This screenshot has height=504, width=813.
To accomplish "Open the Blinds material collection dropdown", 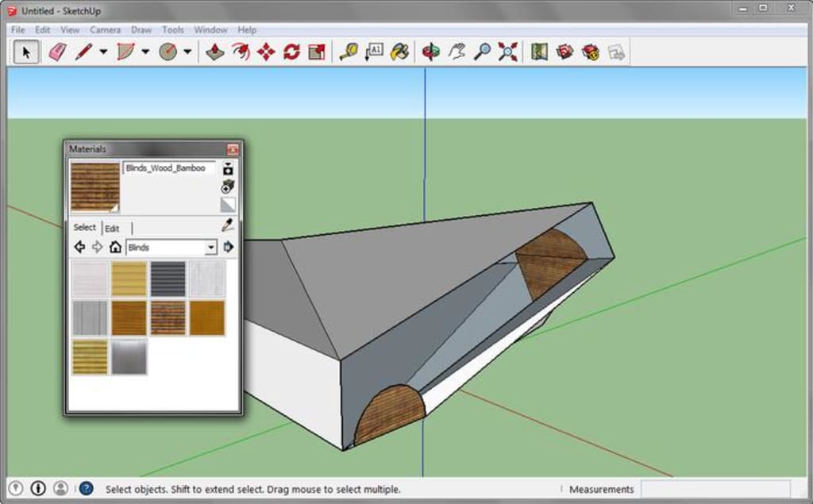I will pyautogui.click(x=210, y=246).
